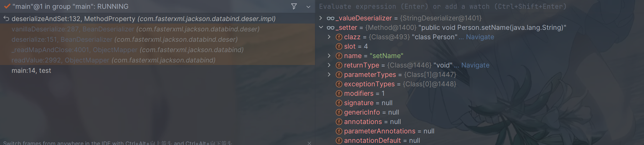Click the field icon beside slot
This screenshot has width=644, height=145.
coord(339,46)
